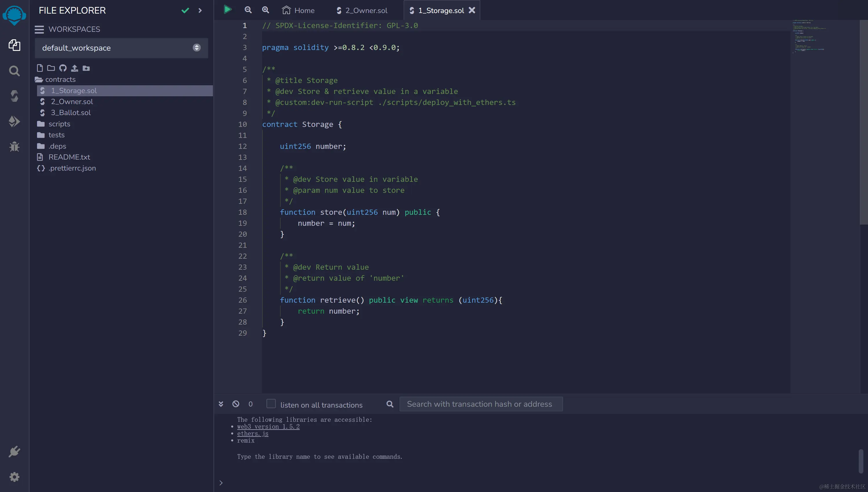This screenshot has width=868, height=492.
Task: Click the arrow beside the File Explorer checkmark
Action: [200, 10]
